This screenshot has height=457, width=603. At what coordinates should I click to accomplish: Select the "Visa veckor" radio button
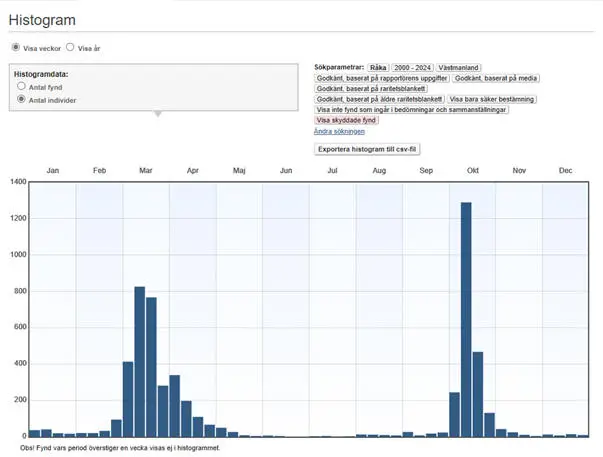(x=15, y=47)
